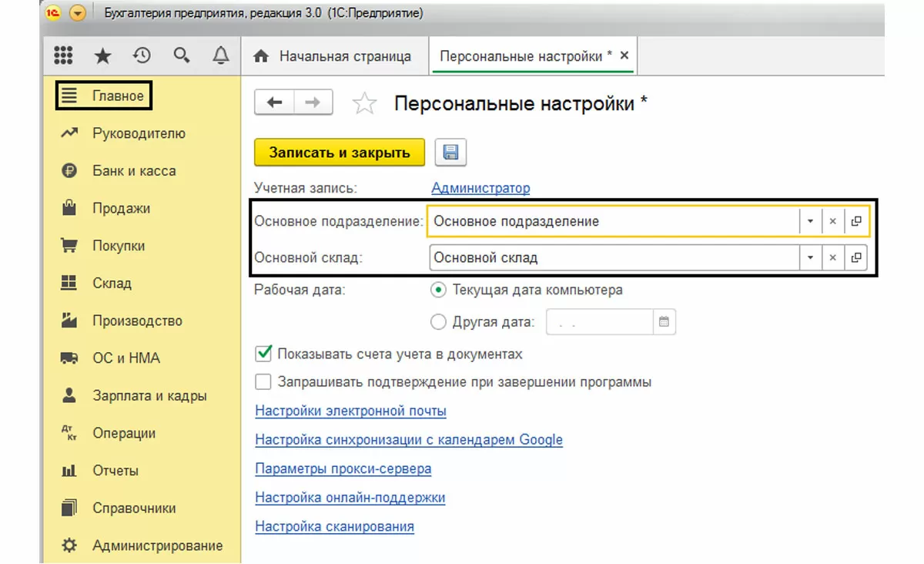Expand the Main department dropdown arrow

pyautogui.click(x=810, y=221)
